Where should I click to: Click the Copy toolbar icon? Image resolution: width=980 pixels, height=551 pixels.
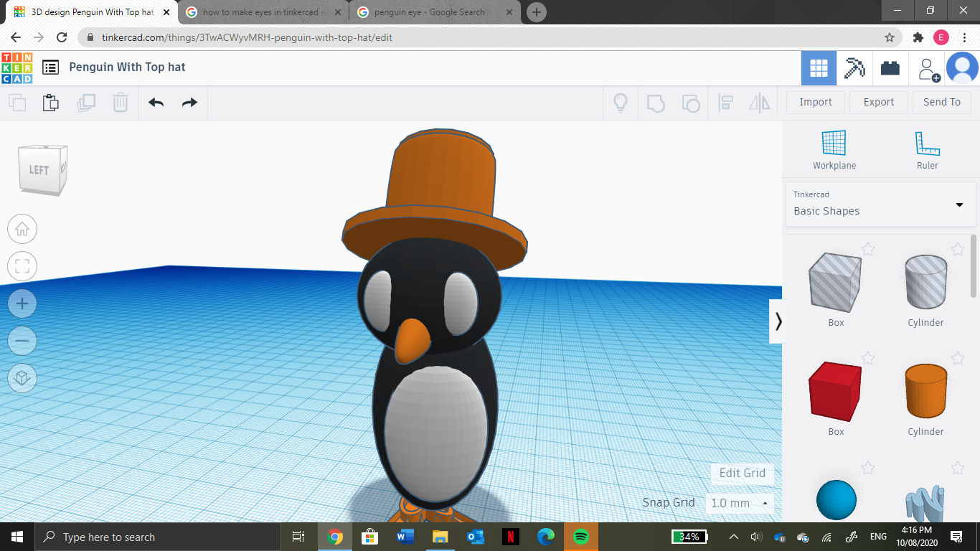click(17, 103)
